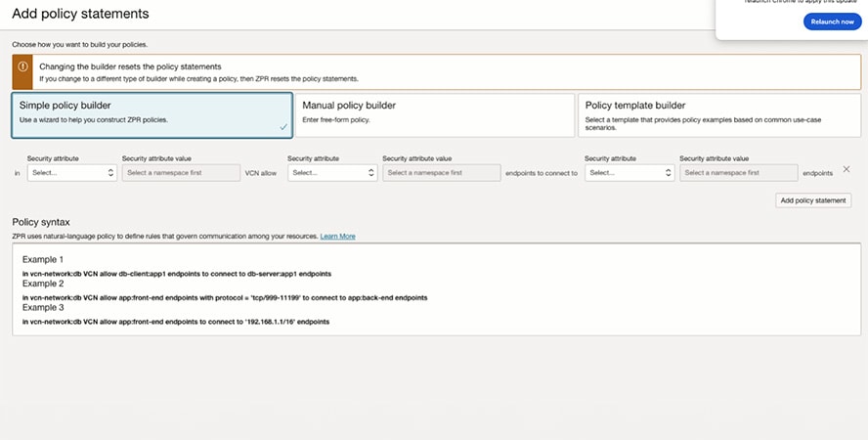Click the 'Changing the builder resets' banner title
868x440 pixels.
[130, 66]
